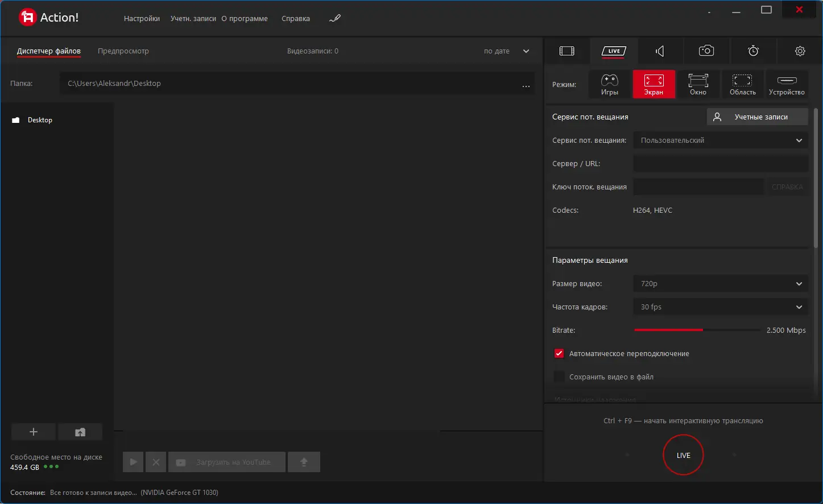
Task: Click the import folder icon button
Action: pyautogui.click(x=80, y=432)
